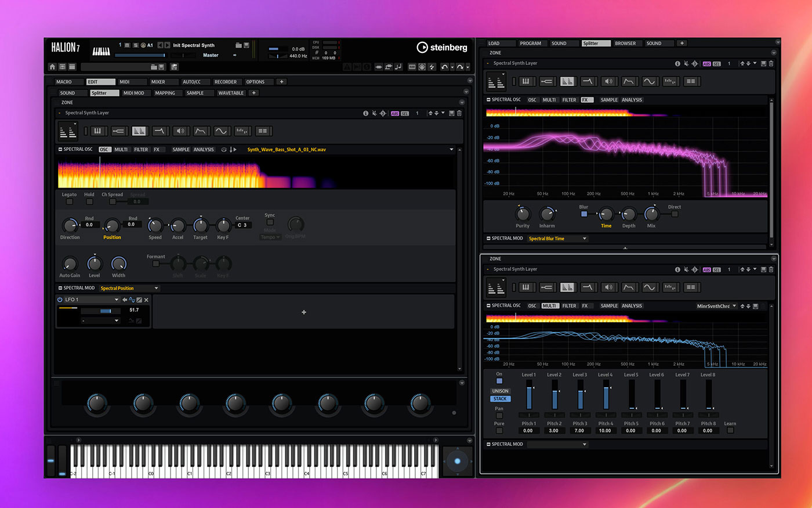The height and width of the screenshot is (508, 812).
Task: Toggle the Formant checkbox
Action: (155, 264)
